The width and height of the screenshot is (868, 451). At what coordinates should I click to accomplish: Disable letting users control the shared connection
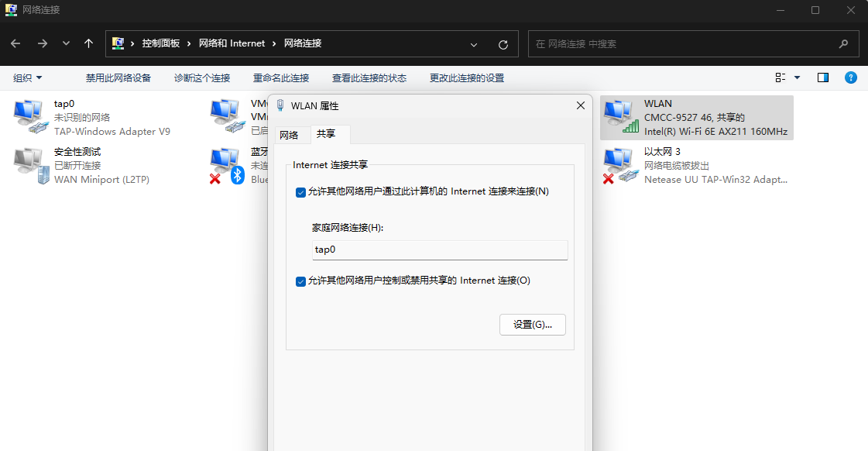[300, 281]
